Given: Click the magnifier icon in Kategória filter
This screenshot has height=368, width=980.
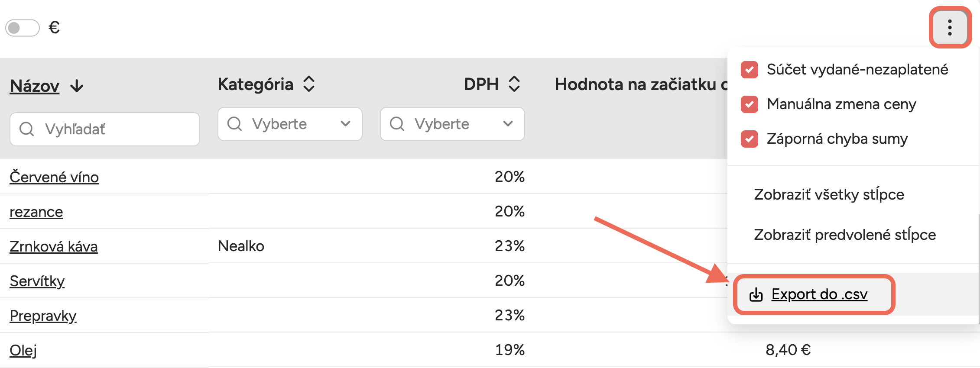Looking at the screenshot, I should (235, 124).
